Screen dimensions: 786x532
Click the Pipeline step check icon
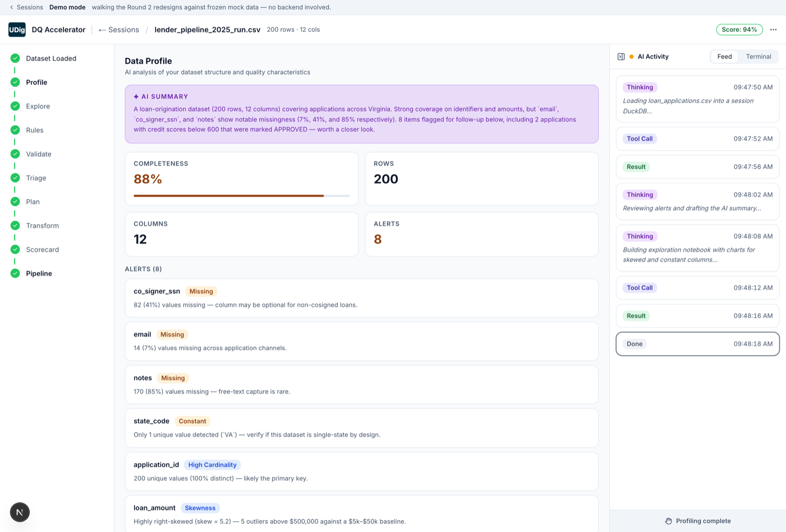(x=15, y=273)
